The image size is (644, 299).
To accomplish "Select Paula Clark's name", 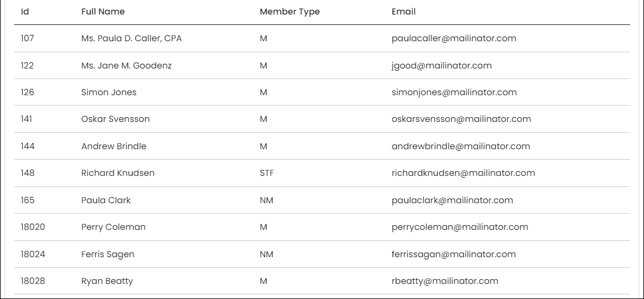I will (x=106, y=200).
